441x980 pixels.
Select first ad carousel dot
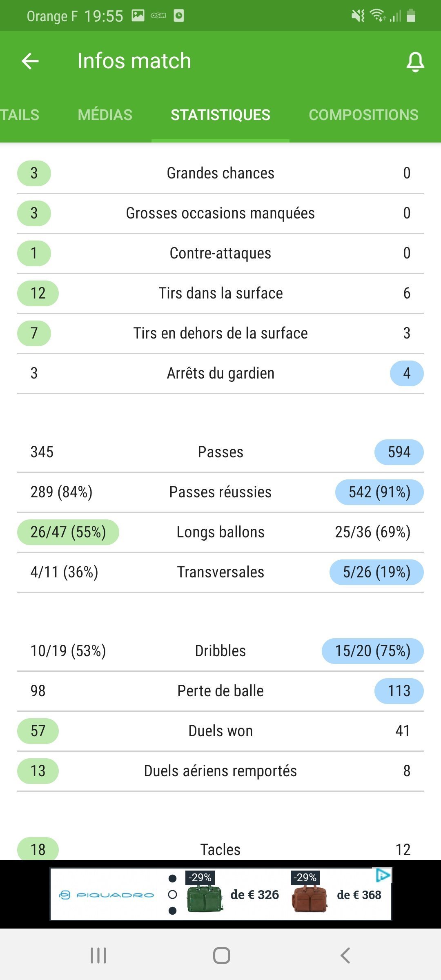(x=172, y=878)
